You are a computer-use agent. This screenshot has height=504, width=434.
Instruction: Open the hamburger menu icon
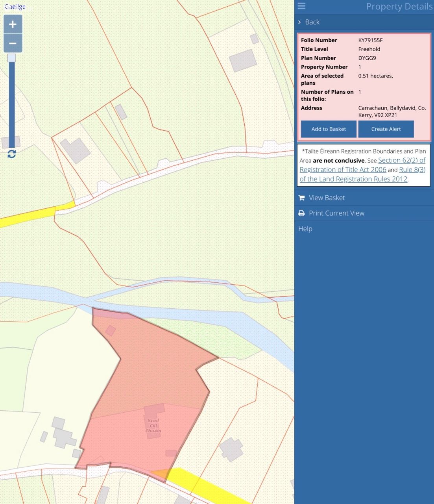coord(301,6)
